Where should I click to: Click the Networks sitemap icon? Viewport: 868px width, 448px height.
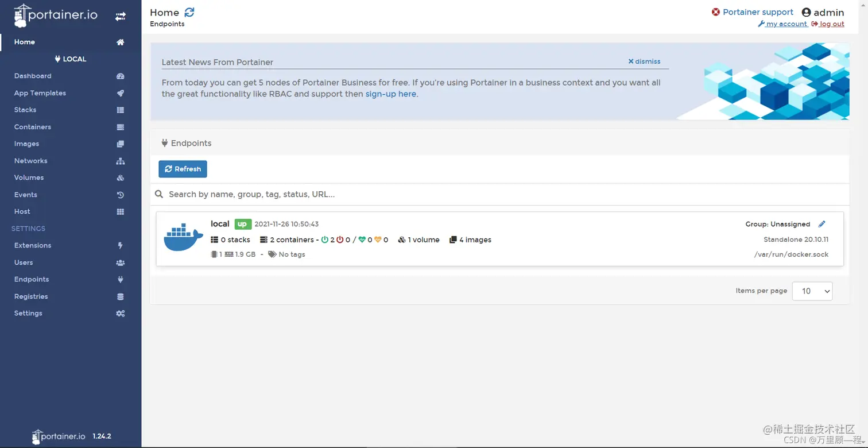(120, 161)
